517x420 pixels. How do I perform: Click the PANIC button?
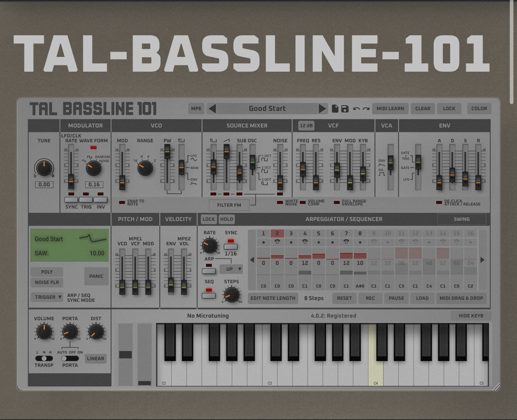(x=96, y=276)
